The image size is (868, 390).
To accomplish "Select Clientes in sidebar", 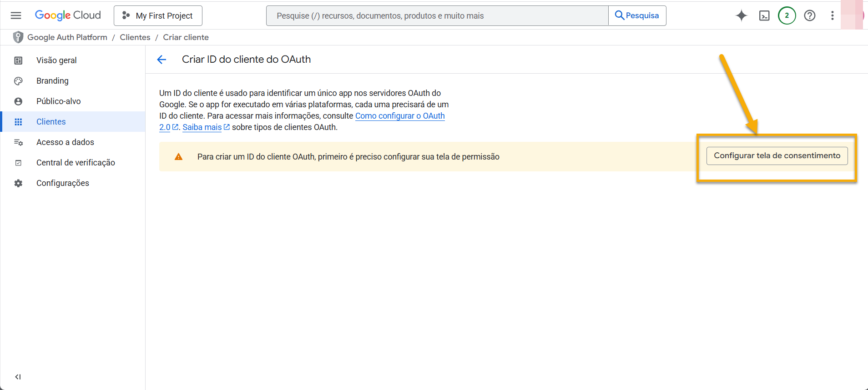I will pos(73,122).
